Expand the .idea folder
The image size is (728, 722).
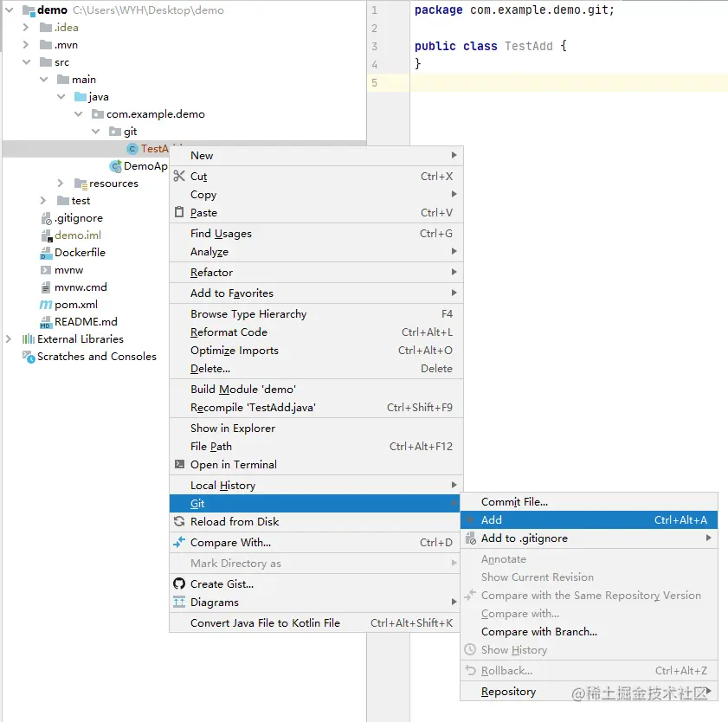(x=26, y=28)
